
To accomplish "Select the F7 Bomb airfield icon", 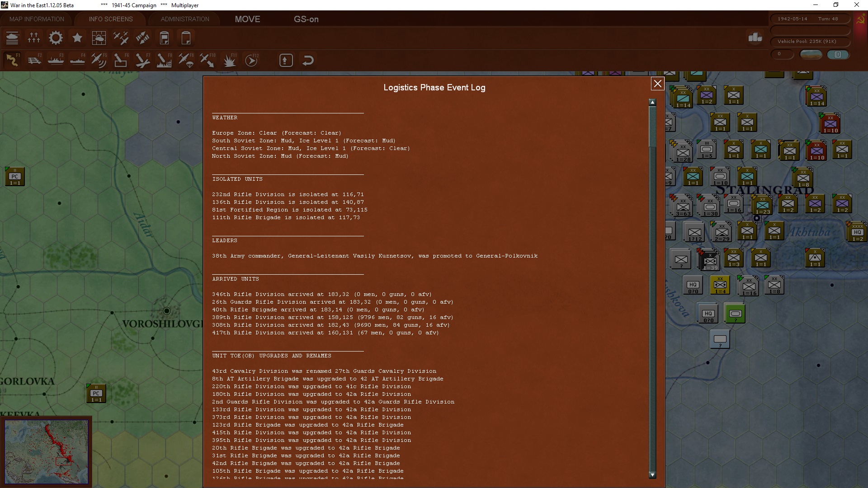I will 142,60.
